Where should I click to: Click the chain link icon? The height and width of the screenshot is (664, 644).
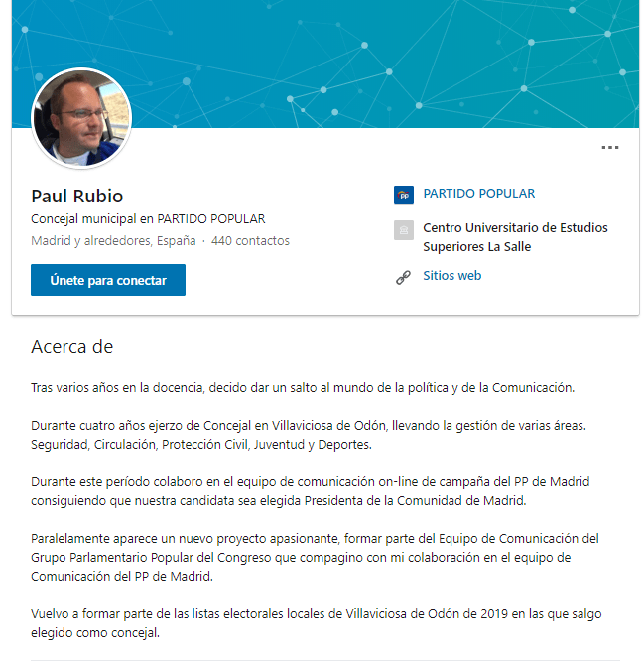click(403, 277)
